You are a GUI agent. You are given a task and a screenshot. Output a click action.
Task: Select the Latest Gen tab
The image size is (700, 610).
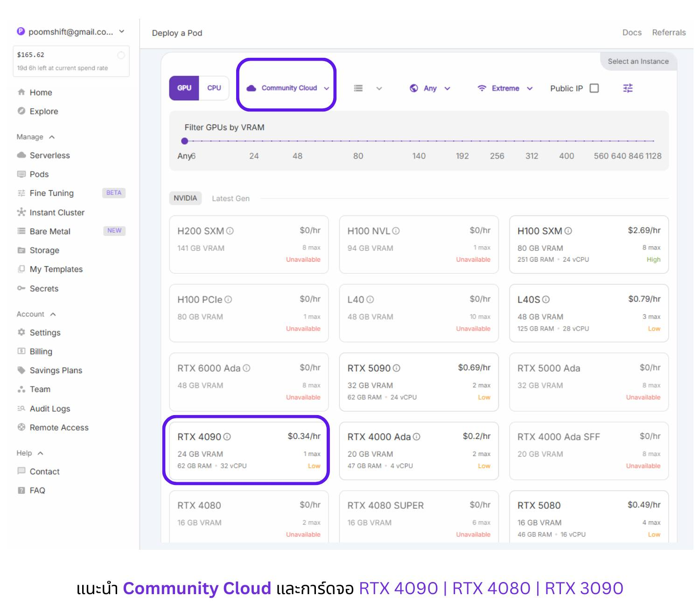231,198
